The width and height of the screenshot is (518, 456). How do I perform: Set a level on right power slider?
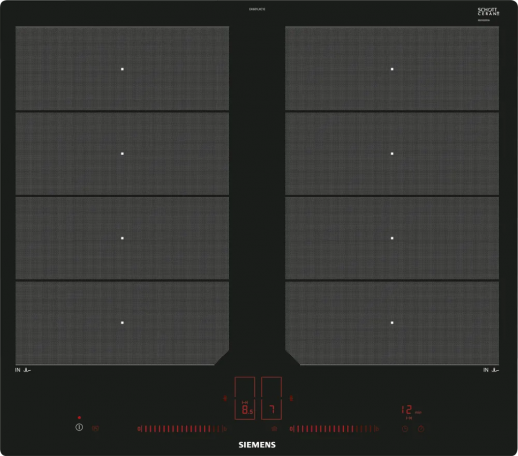click(x=334, y=429)
